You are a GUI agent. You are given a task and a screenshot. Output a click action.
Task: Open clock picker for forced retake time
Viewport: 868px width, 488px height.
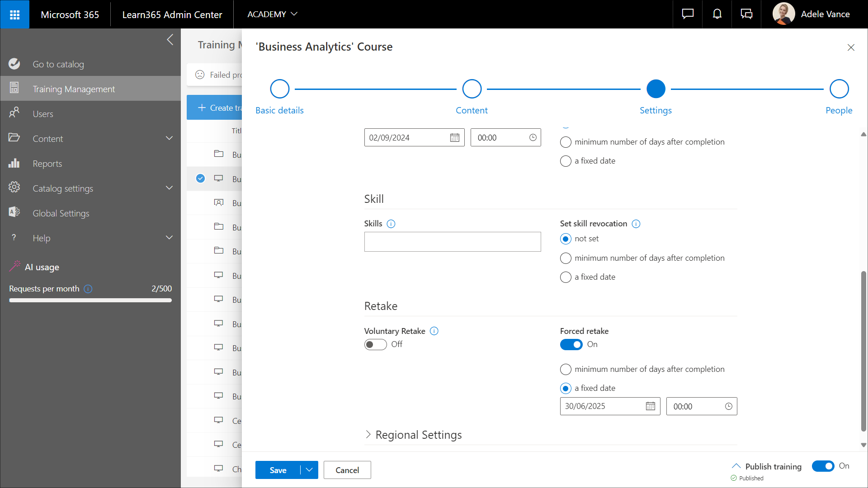coord(728,406)
